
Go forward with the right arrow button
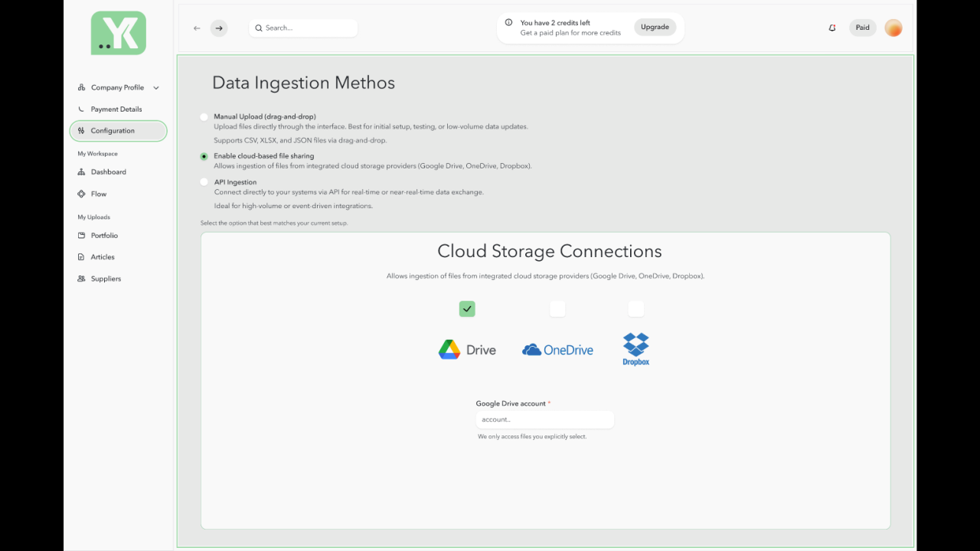tap(219, 28)
